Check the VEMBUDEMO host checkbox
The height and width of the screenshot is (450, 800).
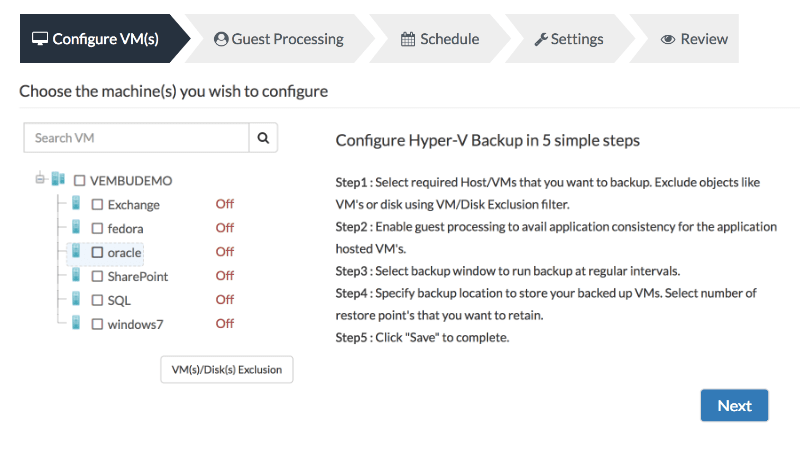[79, 181]
